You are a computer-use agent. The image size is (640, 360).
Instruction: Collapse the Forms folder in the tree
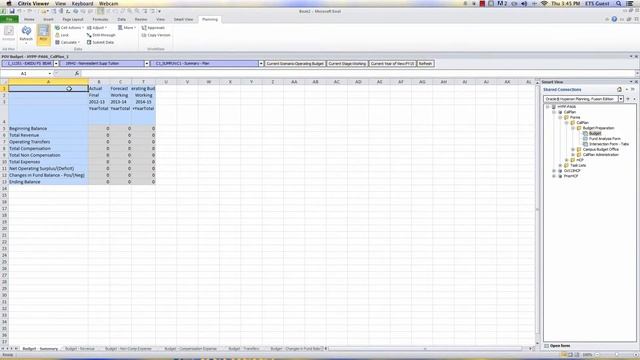[560, 118]
